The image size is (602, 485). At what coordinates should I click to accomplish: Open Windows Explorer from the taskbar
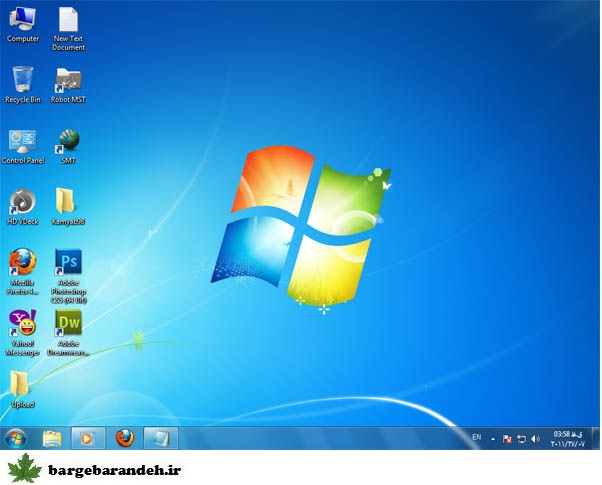click(52, 438)
